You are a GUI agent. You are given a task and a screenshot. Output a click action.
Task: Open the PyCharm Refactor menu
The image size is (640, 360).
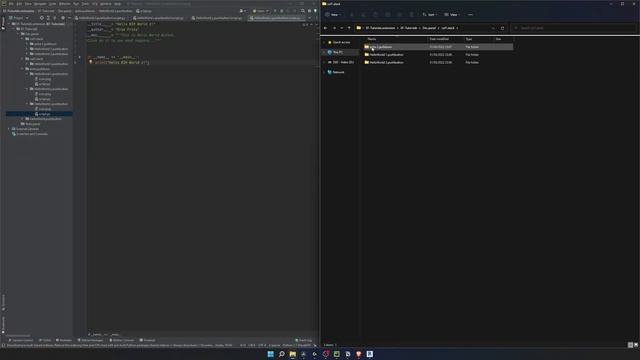tap(65, 4)
